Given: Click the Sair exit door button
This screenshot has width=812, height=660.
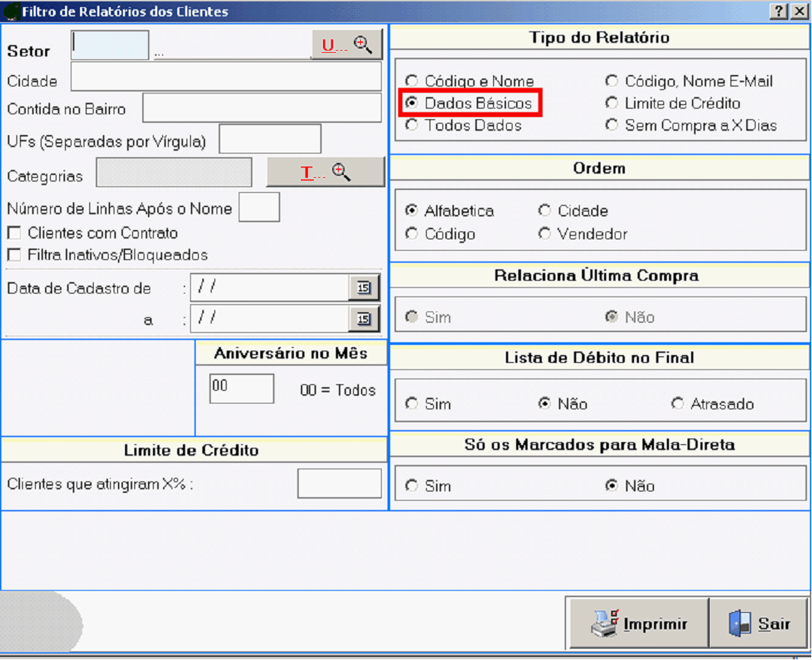Looking at the screenshot, I should coord(759,624).
